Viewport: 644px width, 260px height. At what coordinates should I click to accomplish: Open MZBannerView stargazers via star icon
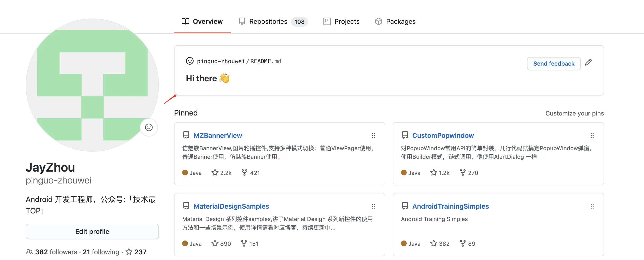pos(215,173)
